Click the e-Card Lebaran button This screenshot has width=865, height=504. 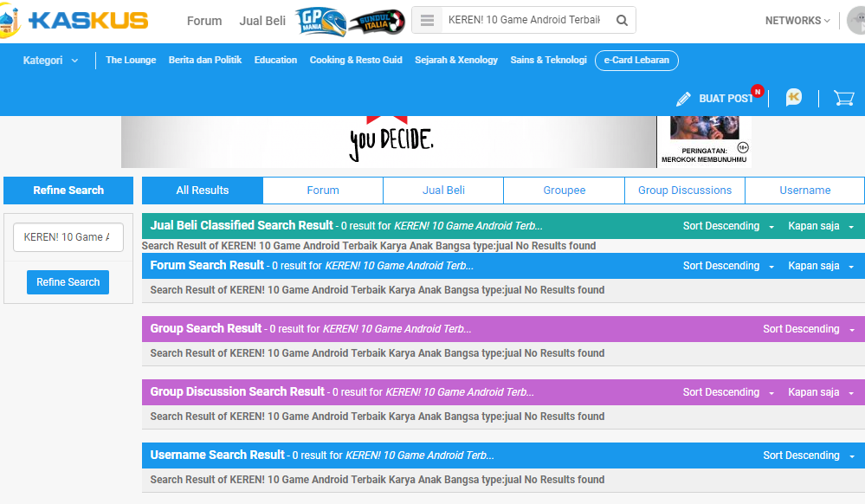pos(636,60)
